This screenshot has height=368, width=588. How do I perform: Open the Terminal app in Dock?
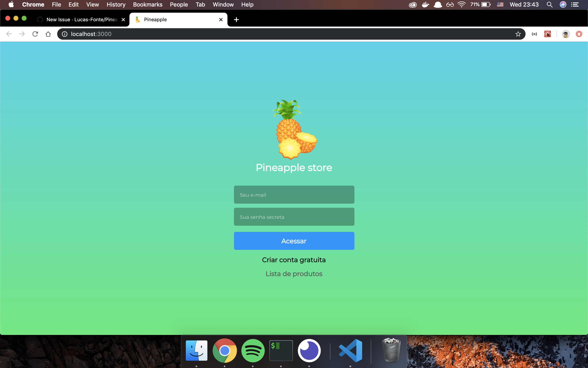coord(281,350)
